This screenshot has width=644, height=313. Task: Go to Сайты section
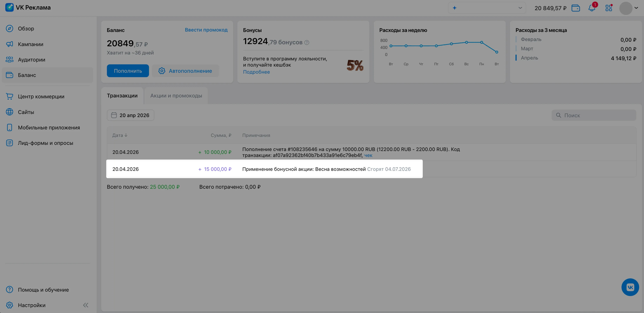(x=47, y=112)
